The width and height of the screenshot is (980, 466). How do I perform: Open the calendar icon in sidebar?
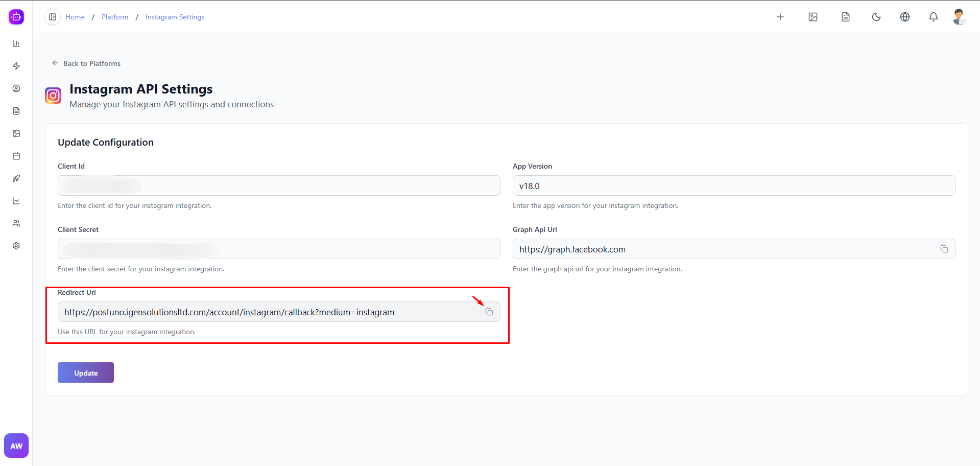[16, 156]
